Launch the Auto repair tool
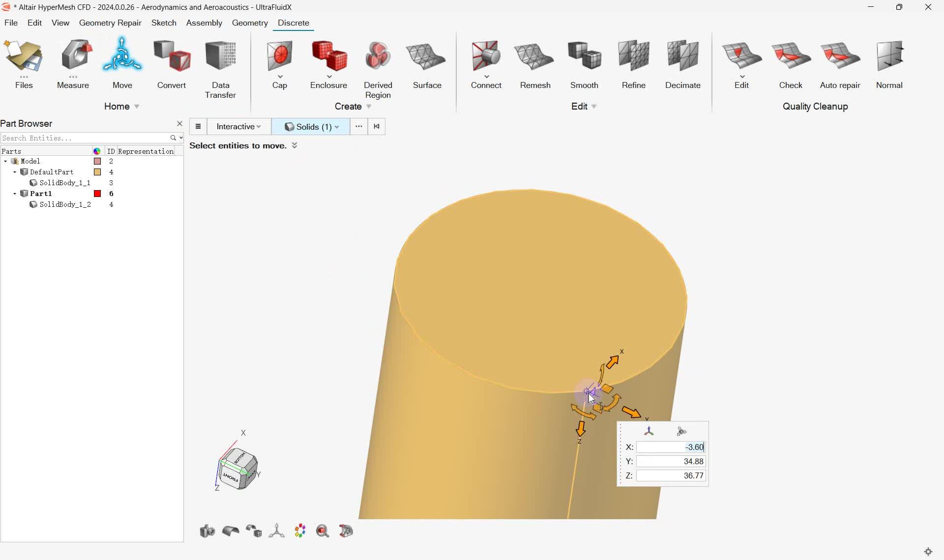 click(840, 56)
